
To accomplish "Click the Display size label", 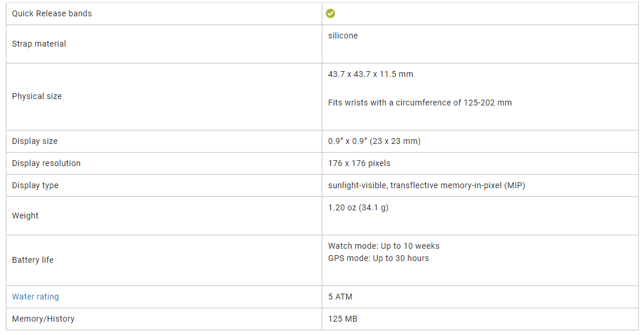I will pyautogui.click(x=35, y=141).
